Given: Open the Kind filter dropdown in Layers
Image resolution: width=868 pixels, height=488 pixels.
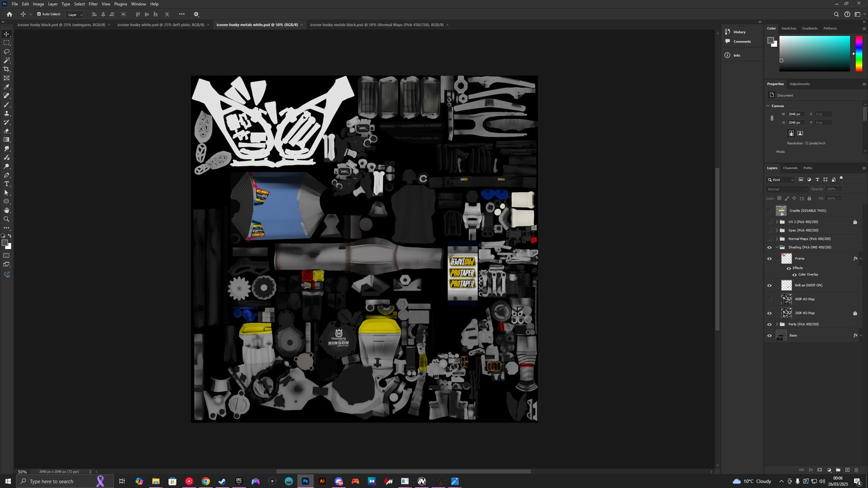Looking at the screenshot, I should click(781, 179).
